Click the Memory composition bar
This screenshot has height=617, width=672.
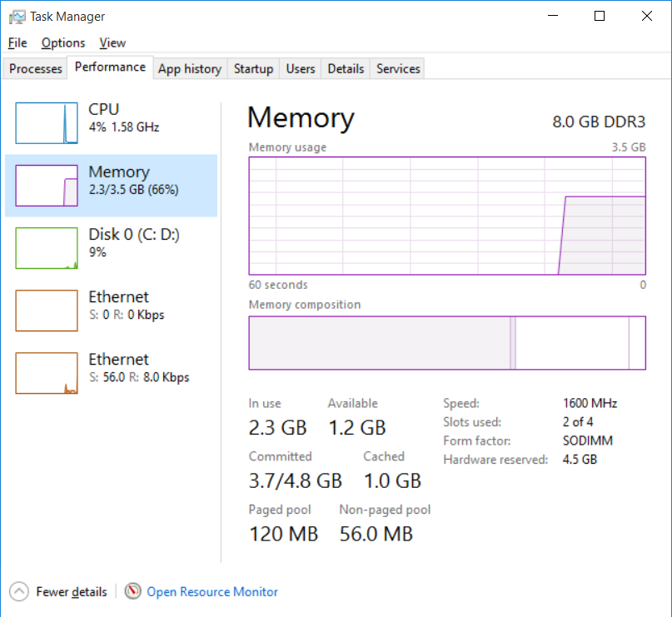click(447, 343)
